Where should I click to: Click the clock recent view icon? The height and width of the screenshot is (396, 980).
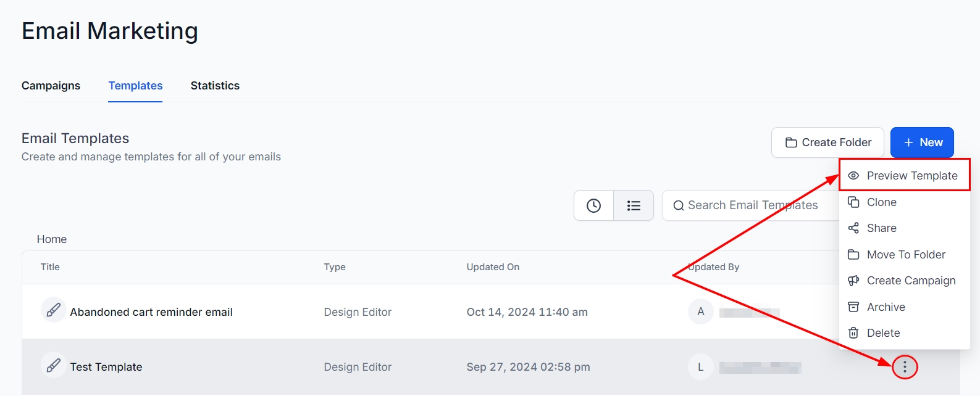[x=593, y=205]
